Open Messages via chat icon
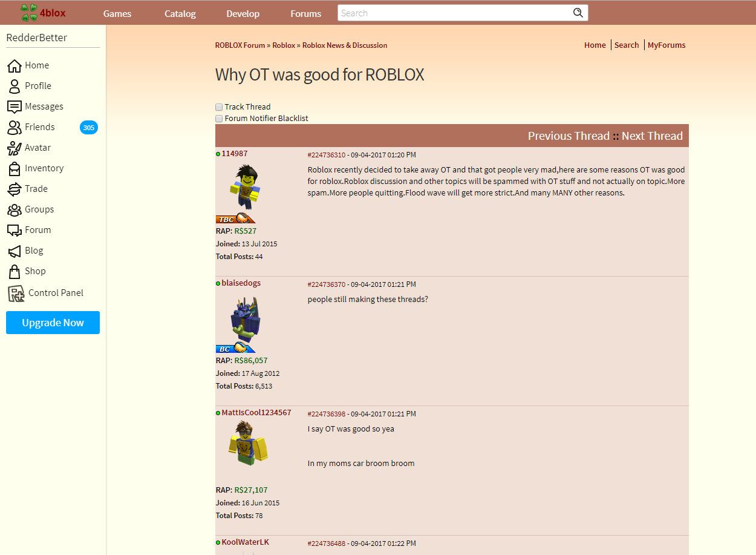The image size is (756, 555). tap(15, 107)
